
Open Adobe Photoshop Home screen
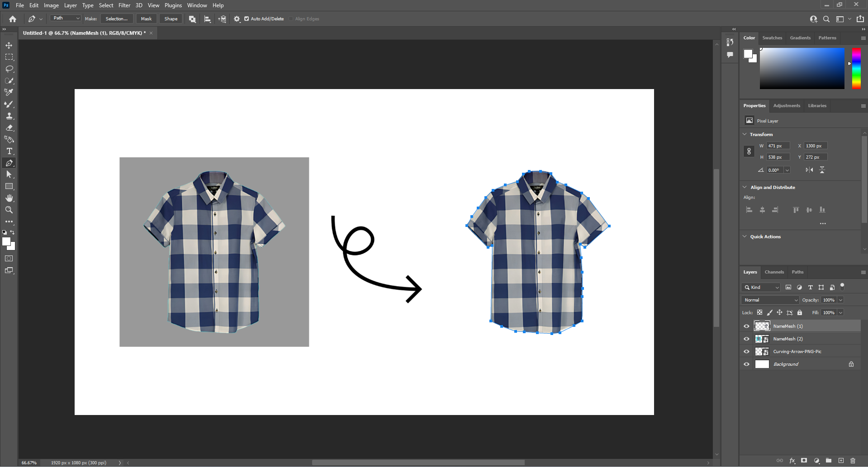pos(12,19)
